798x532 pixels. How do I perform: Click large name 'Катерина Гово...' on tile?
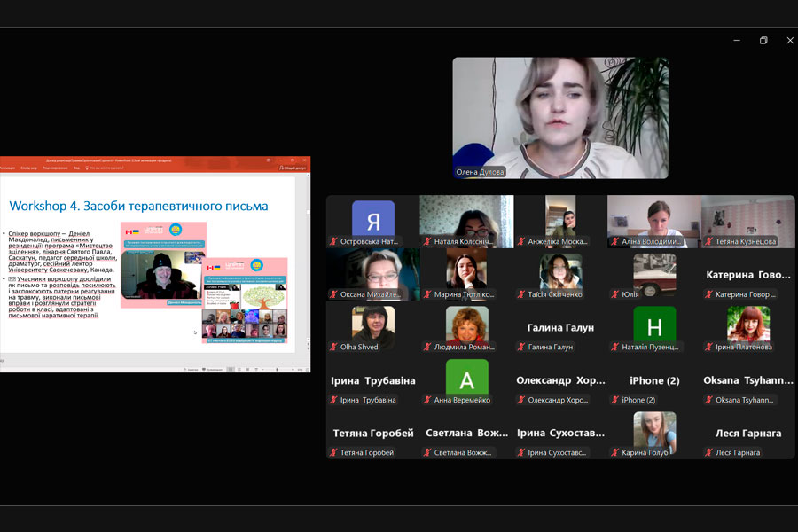coord(747,275)
